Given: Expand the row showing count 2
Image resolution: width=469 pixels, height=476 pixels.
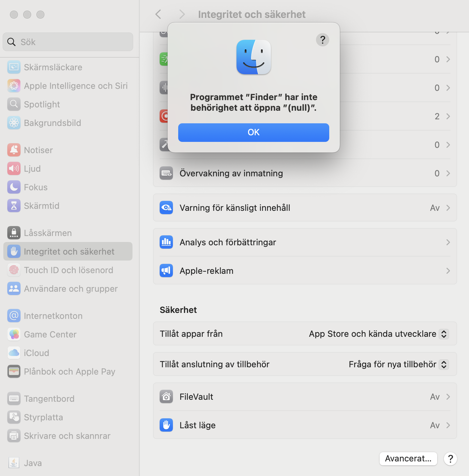Looking at the screenshot, I should point(448,116).
